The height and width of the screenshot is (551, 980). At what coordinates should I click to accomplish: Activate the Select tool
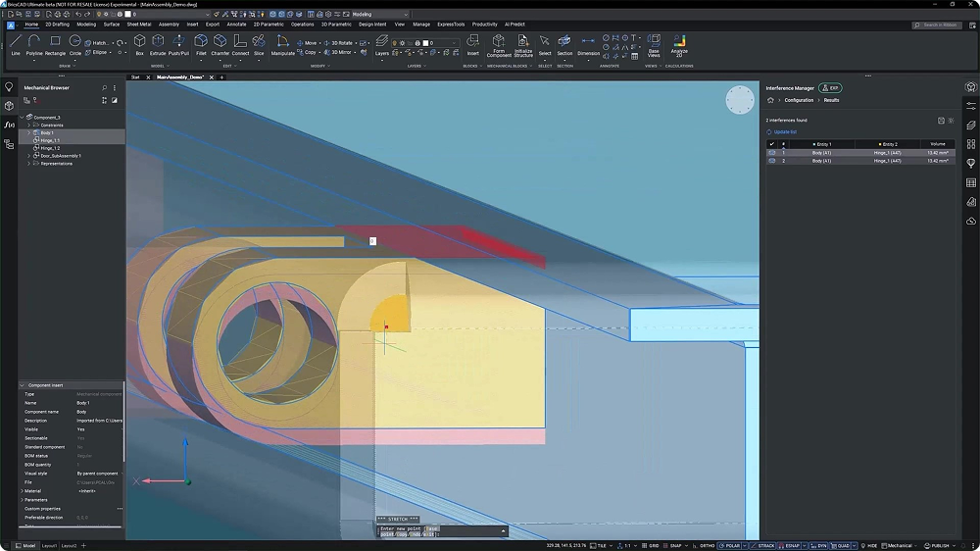coord(545,45)
